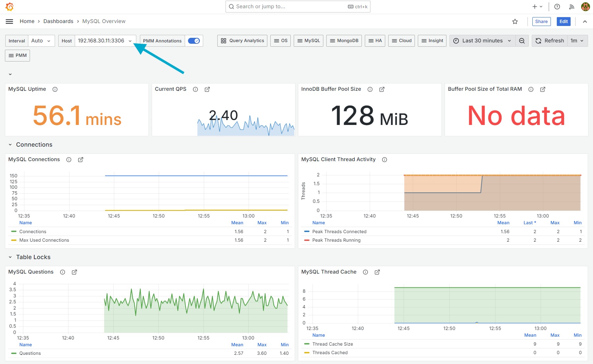Click the Share button
593x364 pixels.
click(x=541, y=21)
